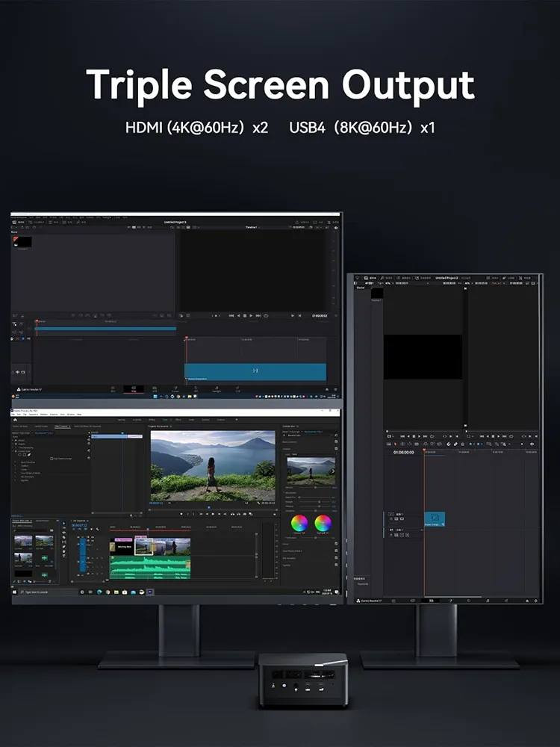The image size is (560, 747).
Task: Click the Premiere Pro Home icon
Action: 15,420
